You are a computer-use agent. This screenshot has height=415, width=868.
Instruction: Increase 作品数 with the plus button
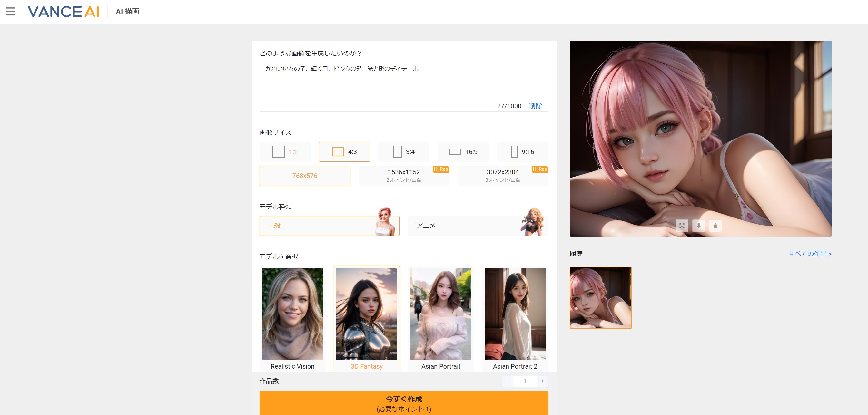click(x=542, y=381)
